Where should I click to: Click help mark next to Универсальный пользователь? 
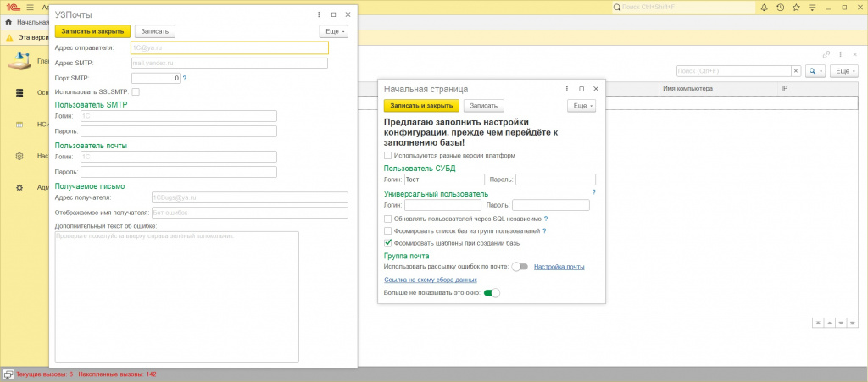tap(593, 192)
